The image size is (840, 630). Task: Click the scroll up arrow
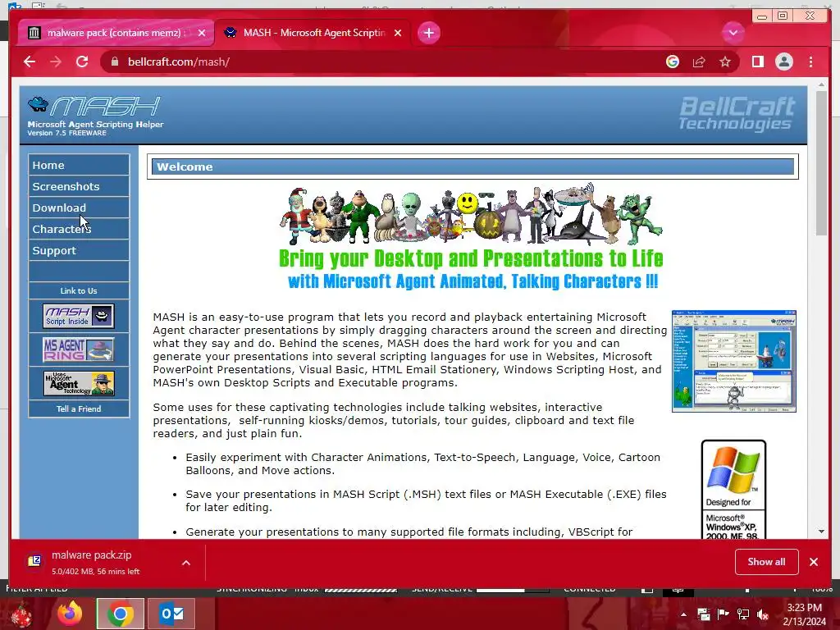(821, 84)
